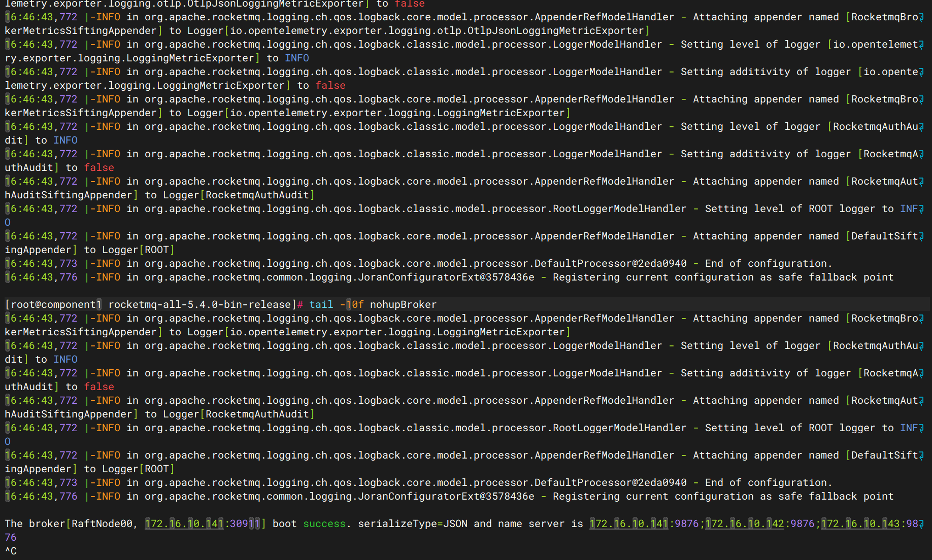This screenshot has width=932, height=560.
Task: Click the serializeType=JSON text
Action: coord(413,523)
